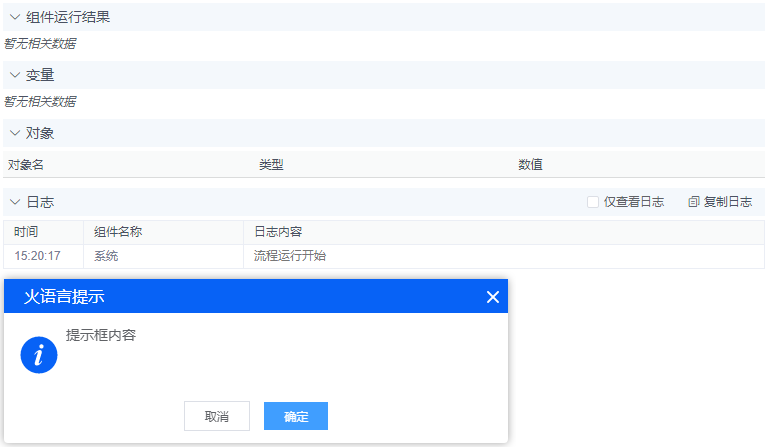Viewport: 768px width, 447px height.
Task: Click the 提示框内容 message text
Action: pyautogui.click(x=101, y=335)
